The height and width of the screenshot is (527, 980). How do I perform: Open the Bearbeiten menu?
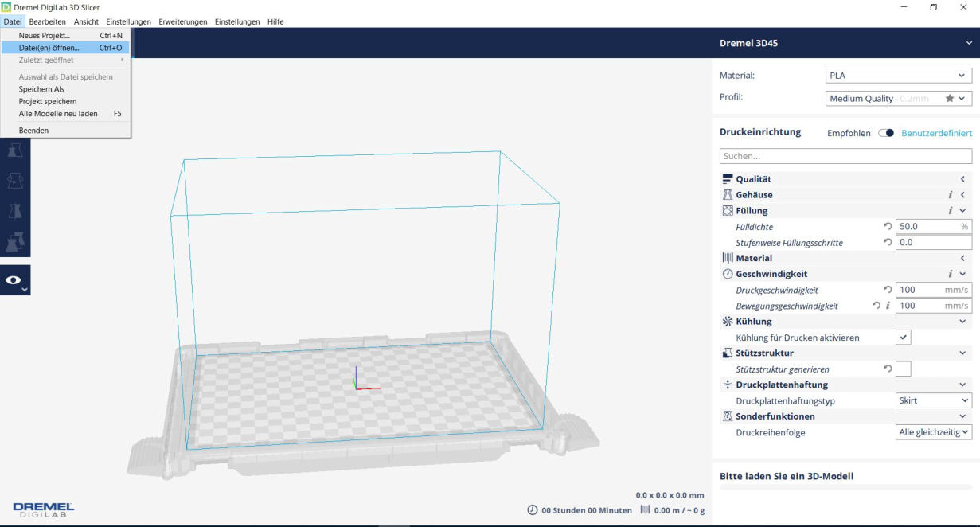(x=47, y=21)
